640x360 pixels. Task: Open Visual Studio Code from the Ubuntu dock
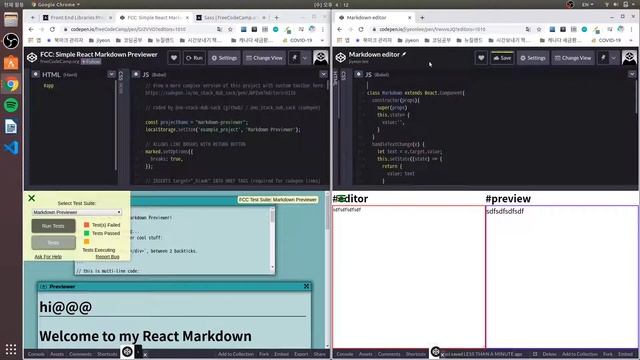coord(11,147)
